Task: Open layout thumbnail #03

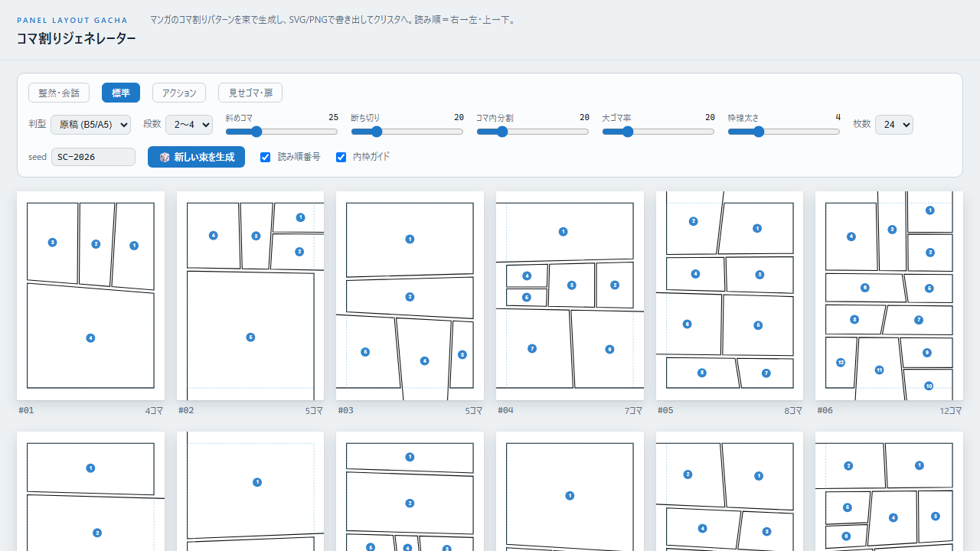Action: click(410, 295)
